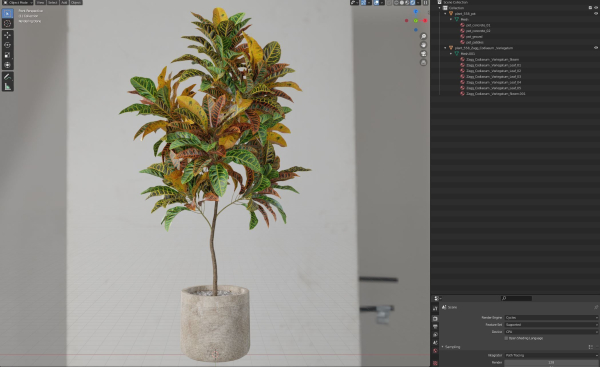Toggle Collection exclude checkbox in outliner

[590, 8]
